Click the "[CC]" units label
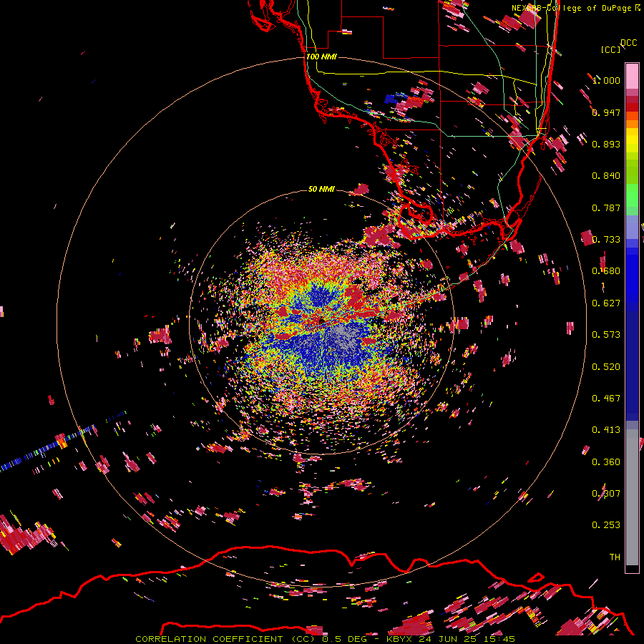This screenshot has height=644, width=644. 610,49
